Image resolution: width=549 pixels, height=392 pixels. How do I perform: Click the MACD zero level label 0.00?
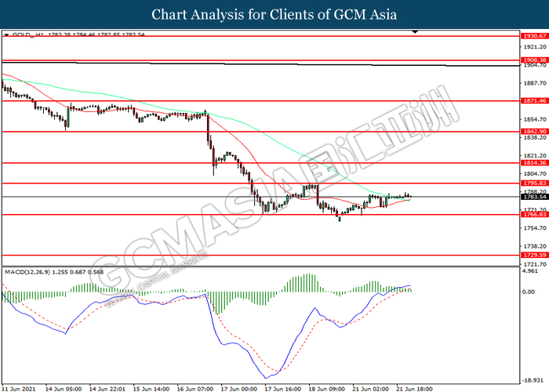click(x=529, y=292)
